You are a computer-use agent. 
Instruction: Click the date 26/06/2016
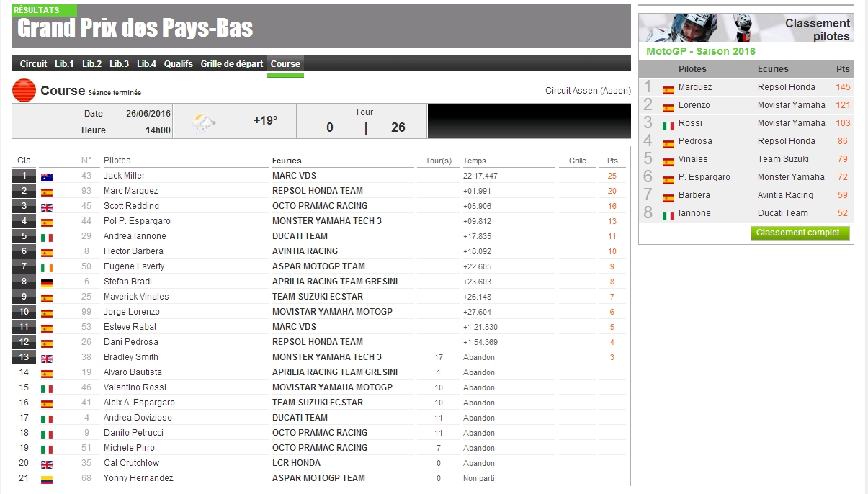[148, 114]
